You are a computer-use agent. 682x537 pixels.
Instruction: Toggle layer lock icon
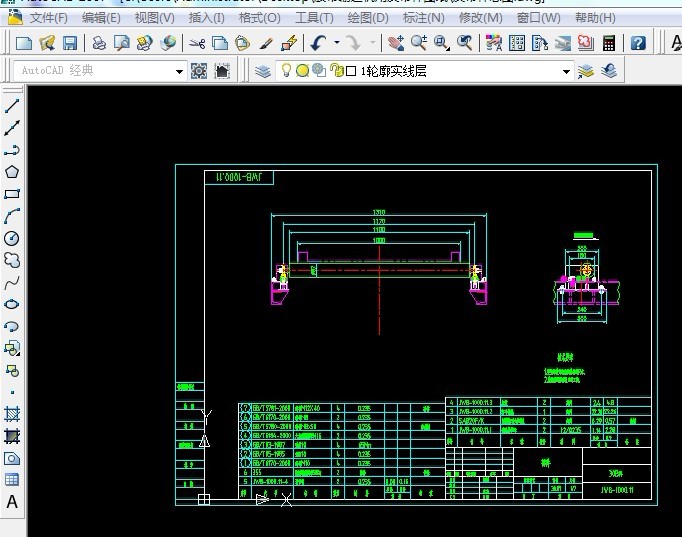(336, 71)
